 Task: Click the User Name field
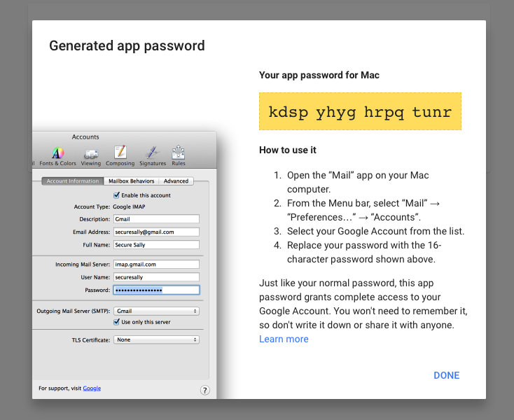pyautogui.click(x=156, y=277)
